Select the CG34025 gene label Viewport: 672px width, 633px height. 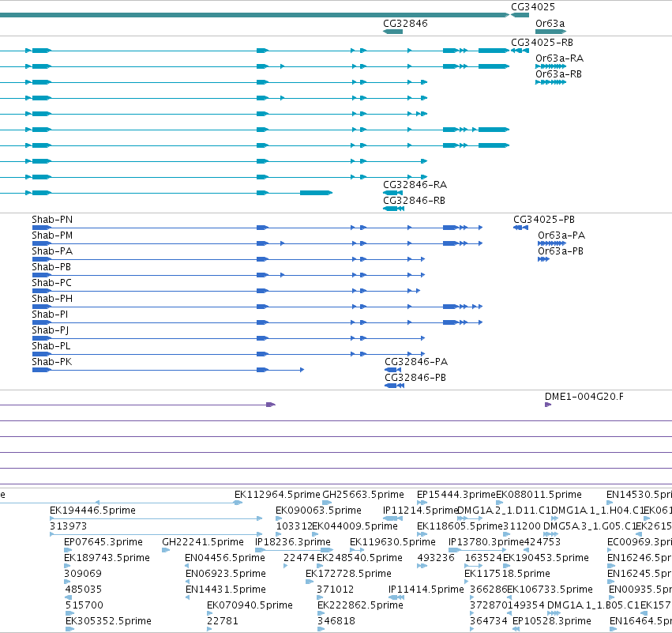533,7
